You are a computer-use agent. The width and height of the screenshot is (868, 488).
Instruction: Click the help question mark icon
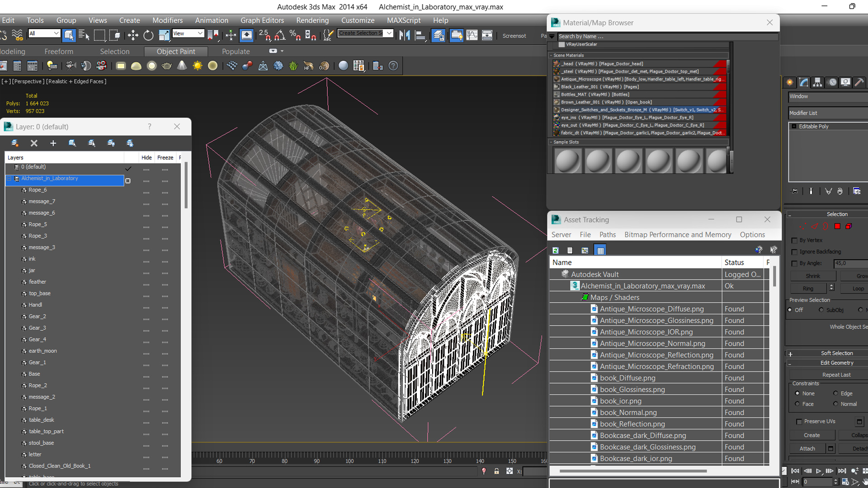393,66
